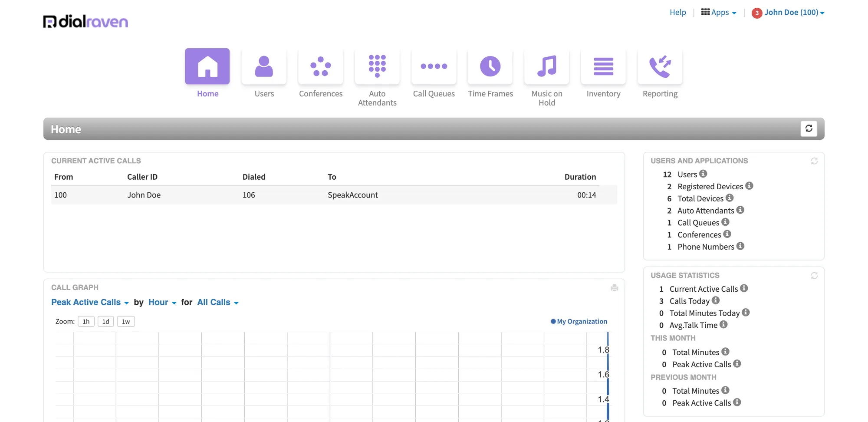Open the Apps dropdown menu
Viewport: 868px width, 422px height.
click(719, 13)
